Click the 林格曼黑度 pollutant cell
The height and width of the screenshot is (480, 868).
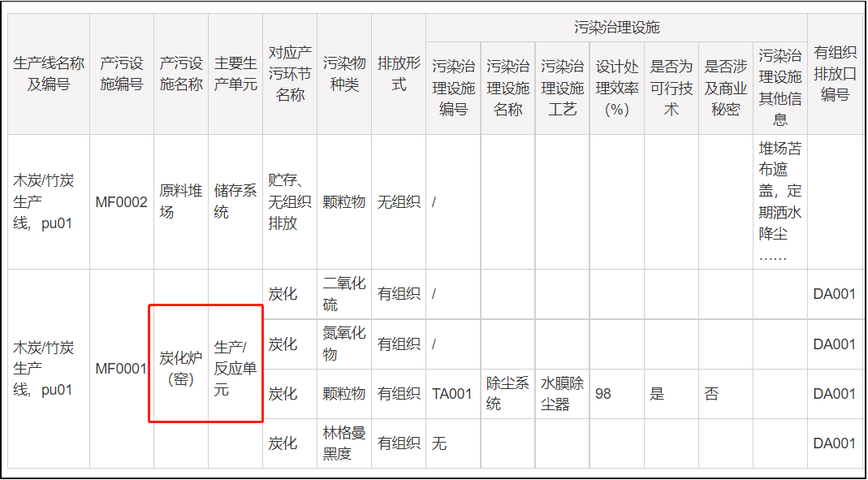click(x=343, y=443)
